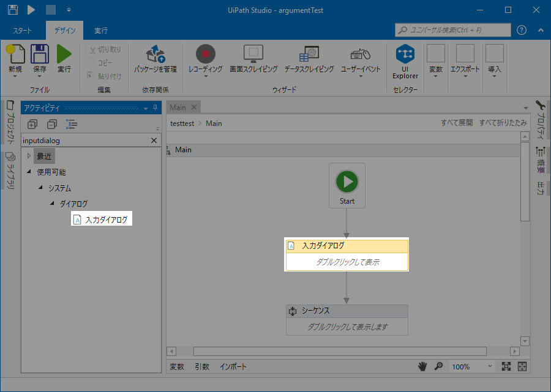The width and height of the screenshot is (551, 392).
Task: Click the zoom magnifier icon
Action: click(x=438, y=367)
